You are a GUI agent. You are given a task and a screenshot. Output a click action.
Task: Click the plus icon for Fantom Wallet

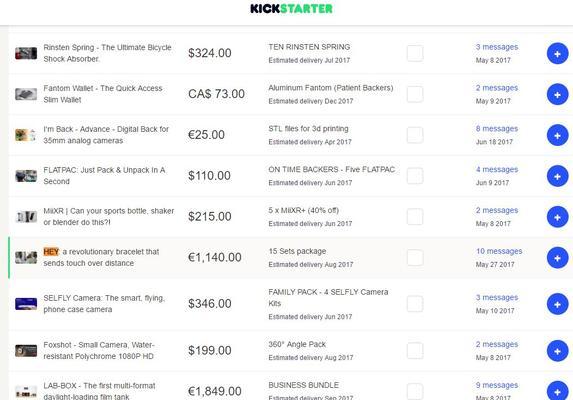(557, 95)
